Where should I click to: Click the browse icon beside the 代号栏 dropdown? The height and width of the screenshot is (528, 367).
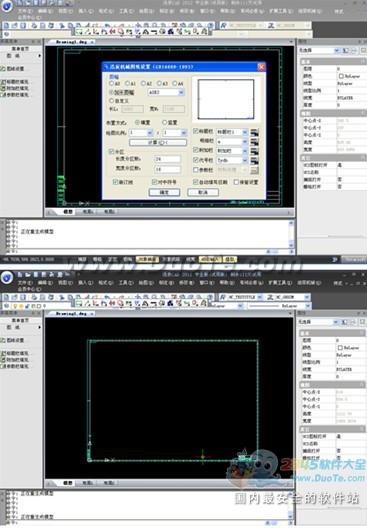click(255, 160)
